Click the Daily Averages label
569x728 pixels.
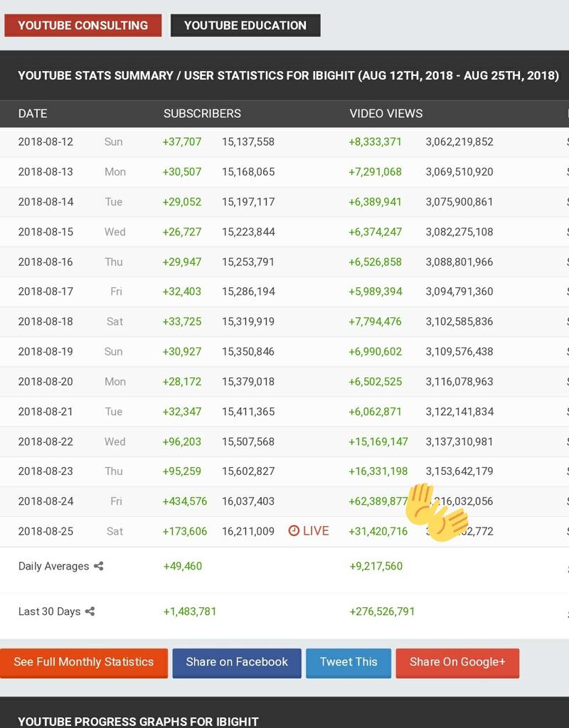point(53,566)
